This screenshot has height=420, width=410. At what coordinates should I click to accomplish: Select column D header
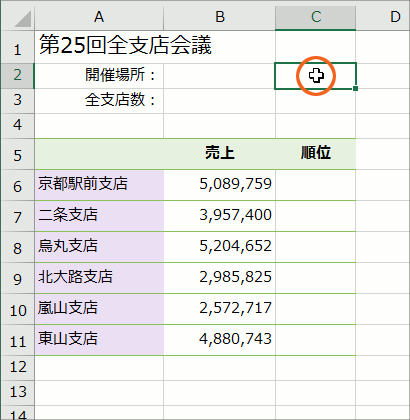pos(383,16)
